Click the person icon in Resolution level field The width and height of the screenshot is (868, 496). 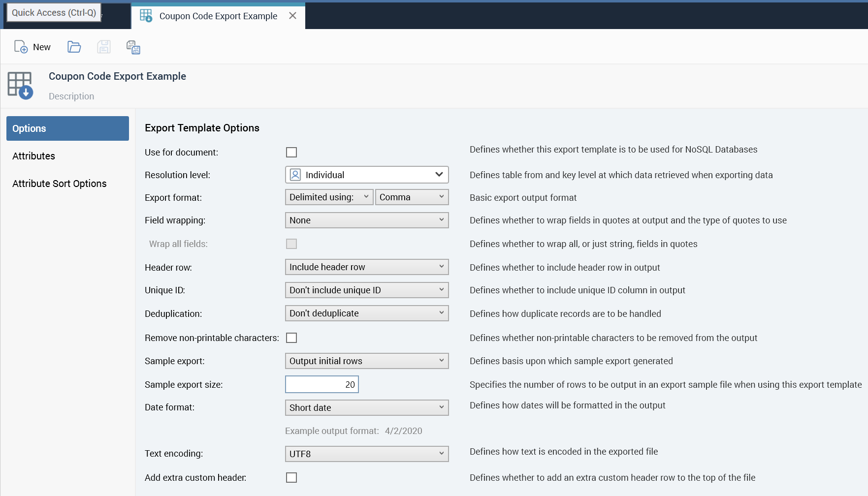pyautogui.click(x=295, y=175)
